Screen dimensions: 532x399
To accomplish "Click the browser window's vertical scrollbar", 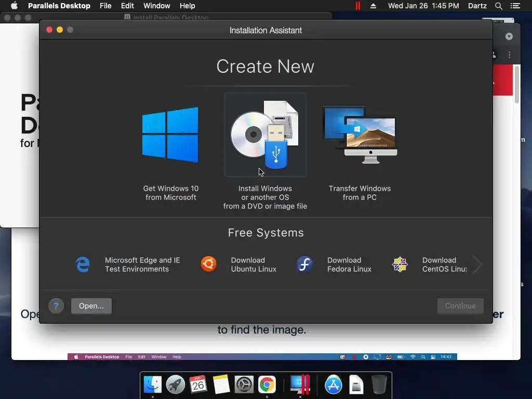I will click(x=517, y=85).
